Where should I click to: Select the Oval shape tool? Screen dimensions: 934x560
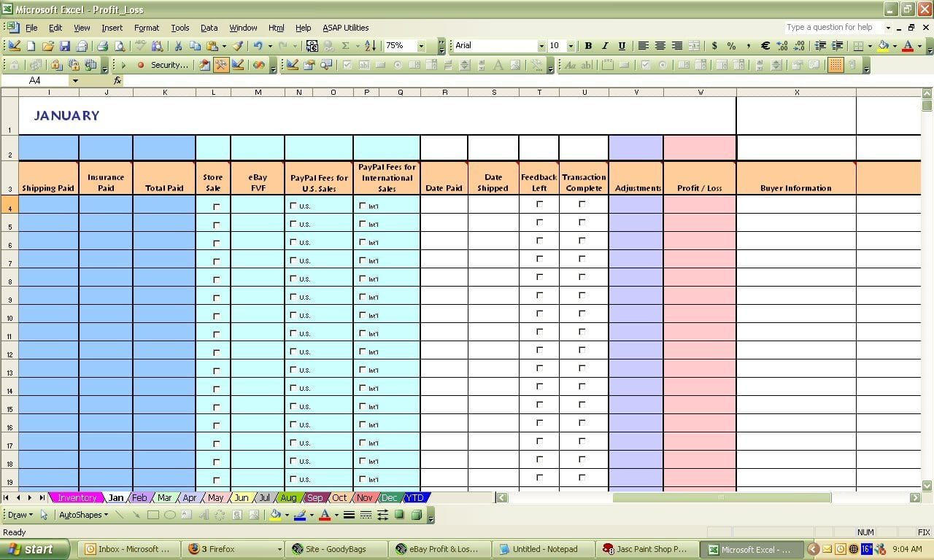tap(169, 515)
